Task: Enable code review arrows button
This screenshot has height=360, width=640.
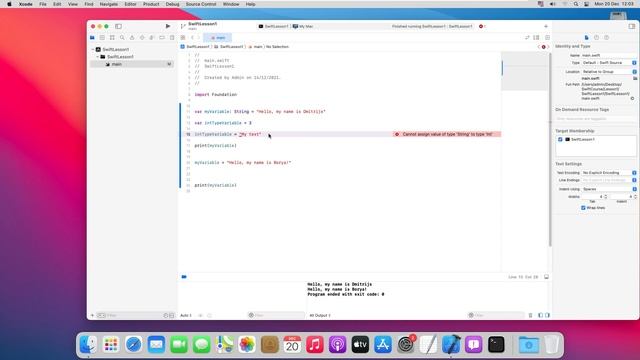Action: click(527, 38)
